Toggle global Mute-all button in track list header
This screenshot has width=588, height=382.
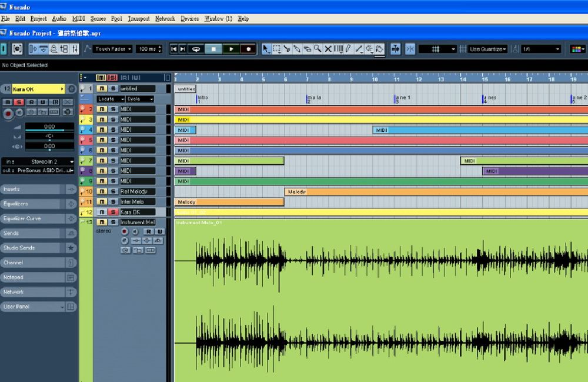pyautogui.click(x=101, y=78)
